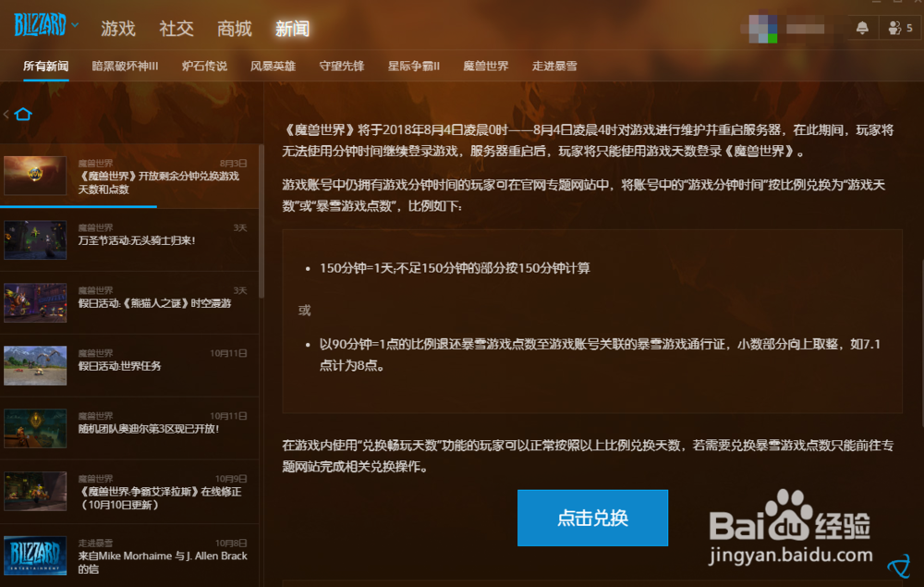Click the article scrollbar on right edge
Screen dimensions: 924x587
click(x=921, y=342)
